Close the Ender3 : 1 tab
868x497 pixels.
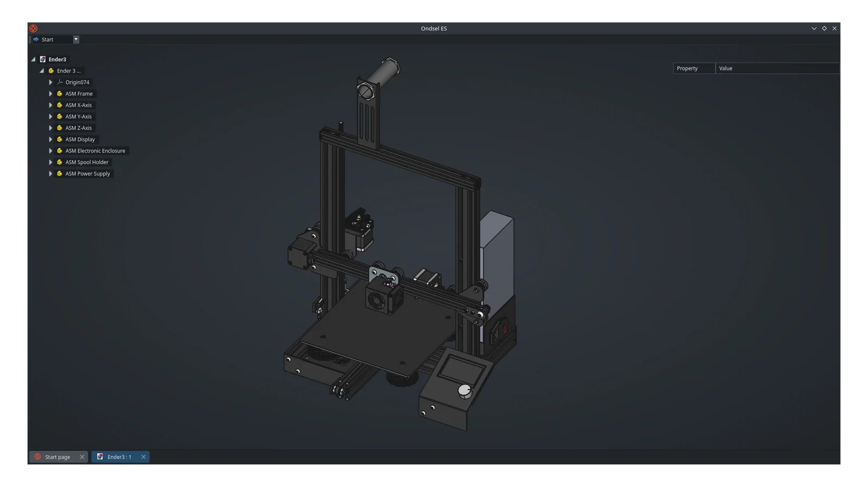[x=143, y=457]
